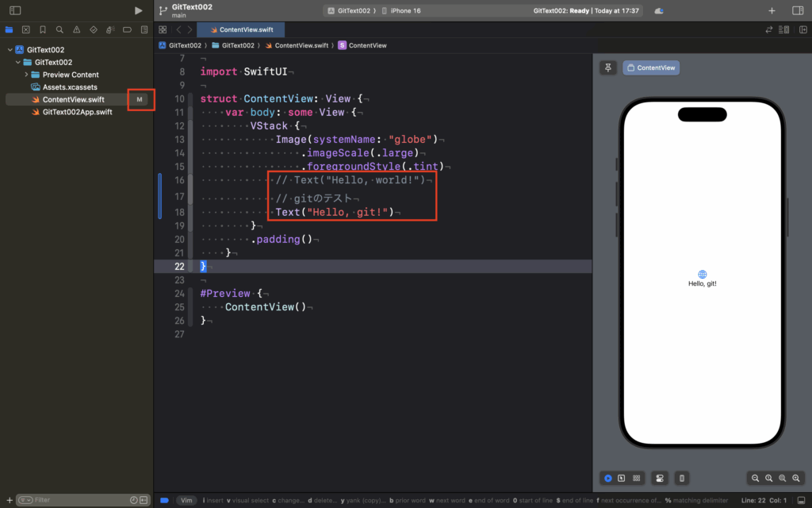Viewport: 812px width, 508px height.
Task: Toggle the navigator sidebar visibility
Action: click(x=15, y=10)
